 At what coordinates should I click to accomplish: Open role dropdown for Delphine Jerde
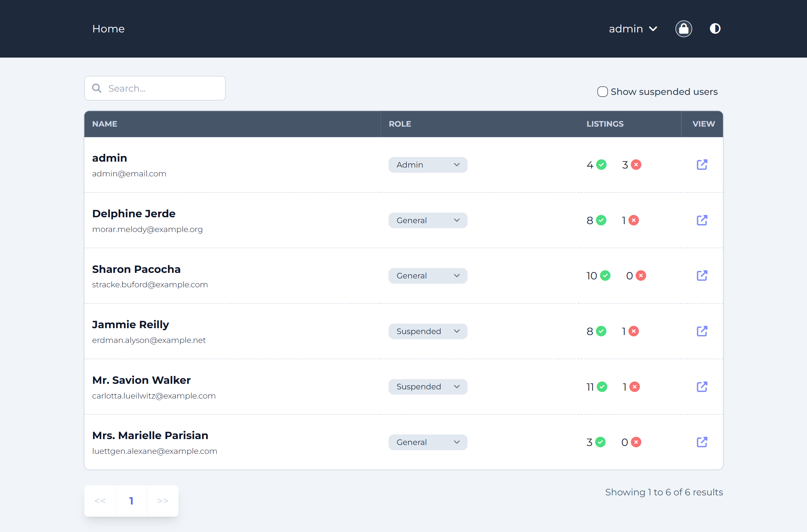click(x=428, y=221)
